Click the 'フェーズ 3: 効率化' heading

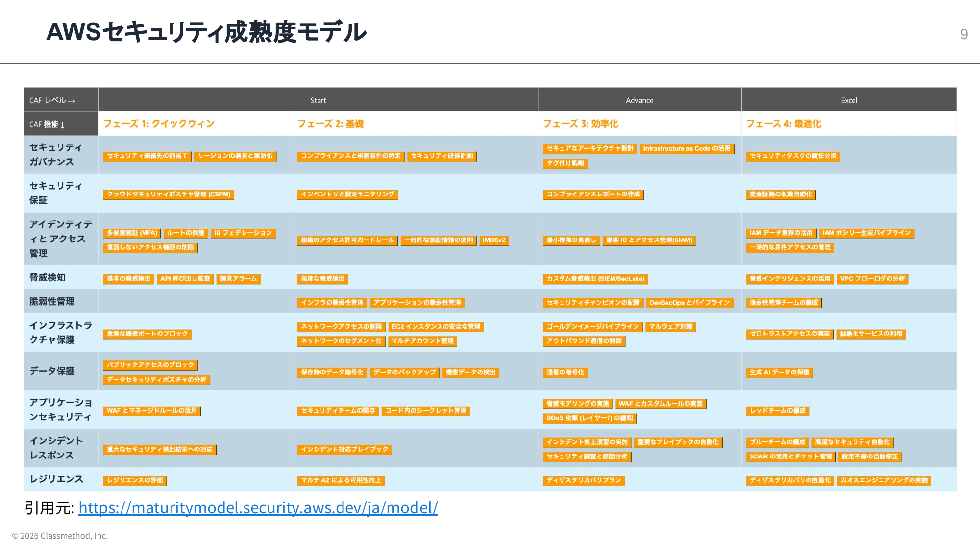(x=580, y=124)
